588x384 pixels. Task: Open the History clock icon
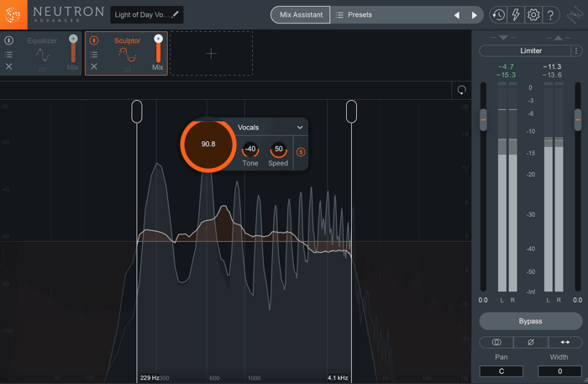498,15
